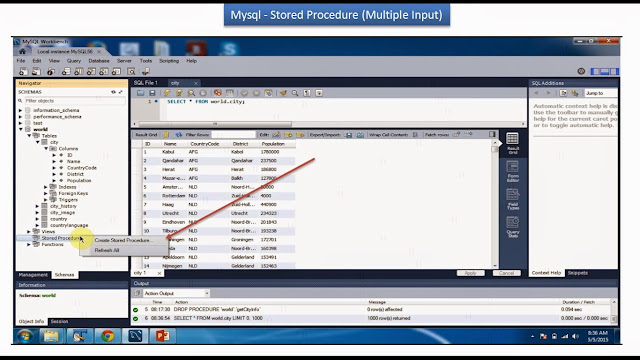Click the create new schema toolbar icon
This screenshot has width=640, height=360.
[x=66, y=71]
